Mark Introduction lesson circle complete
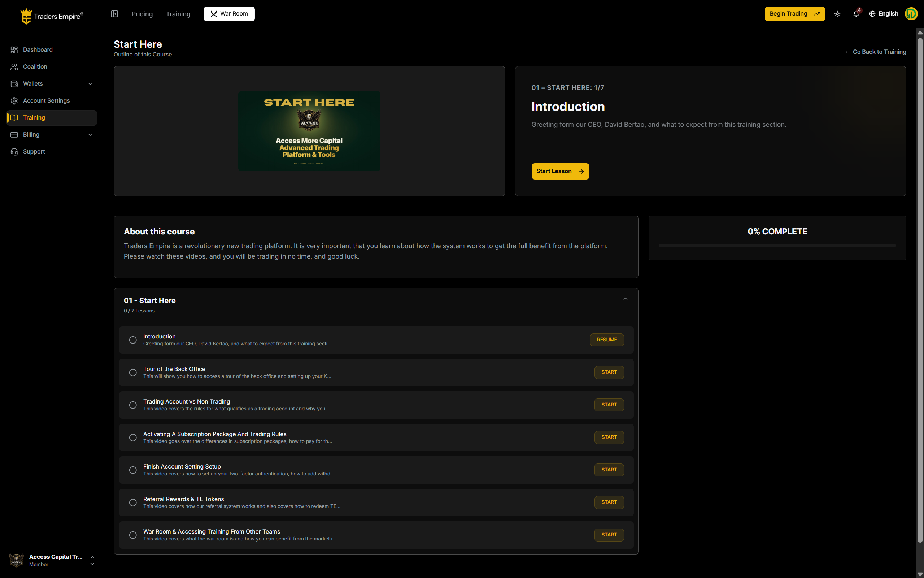Screen dimensions: 924x578 point(133,340)
